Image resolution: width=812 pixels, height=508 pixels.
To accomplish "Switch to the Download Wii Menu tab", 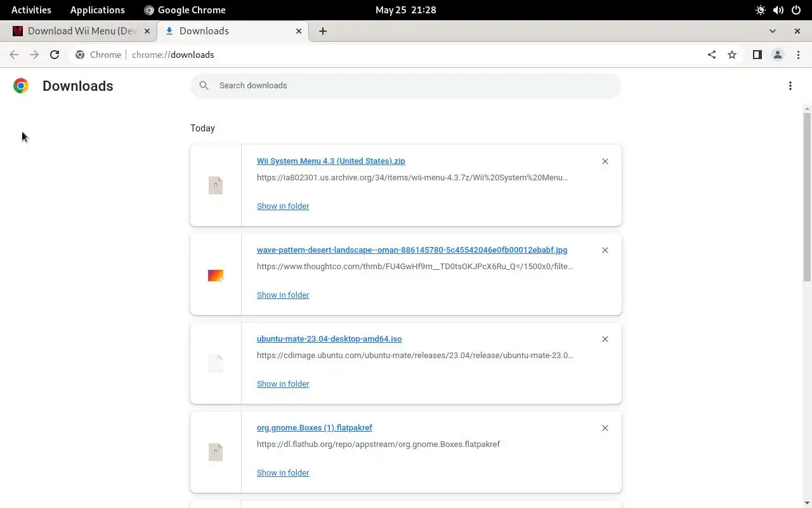I will click(82, 30).
